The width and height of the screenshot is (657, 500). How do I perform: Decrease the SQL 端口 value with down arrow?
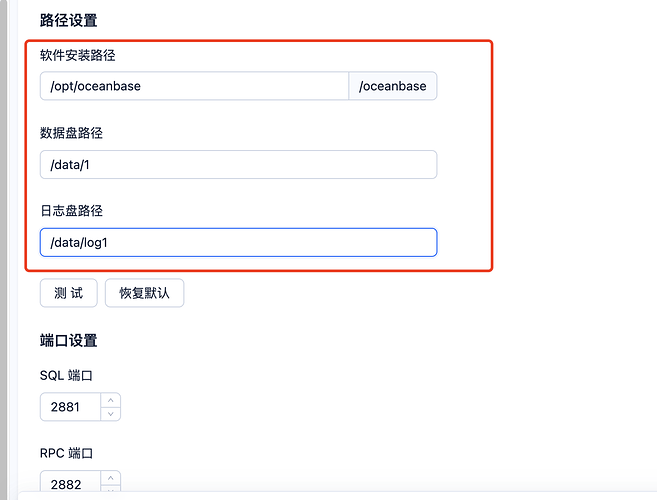click(x=111, y=414)
